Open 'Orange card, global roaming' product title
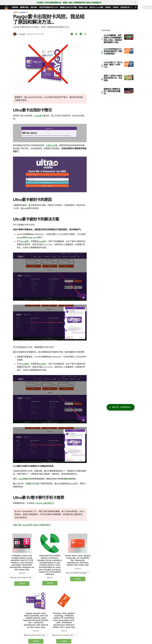This screenshot has width=152, height=644. [64, 620]
